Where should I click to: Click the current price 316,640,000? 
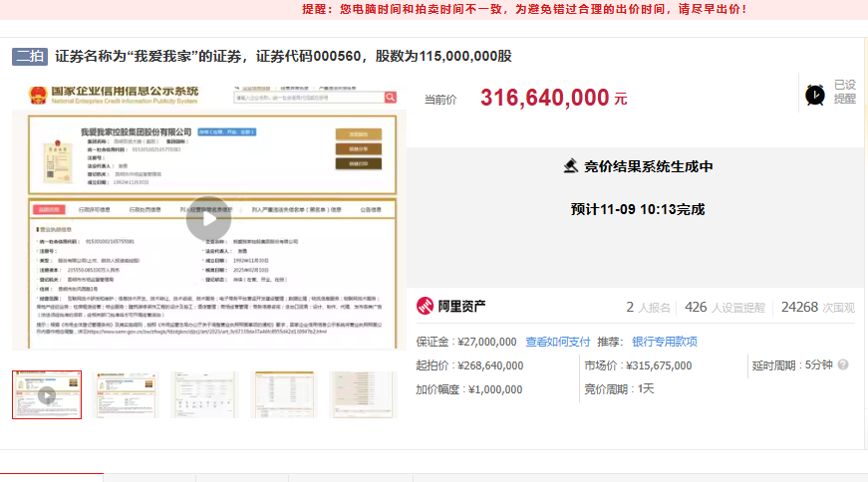545,98
